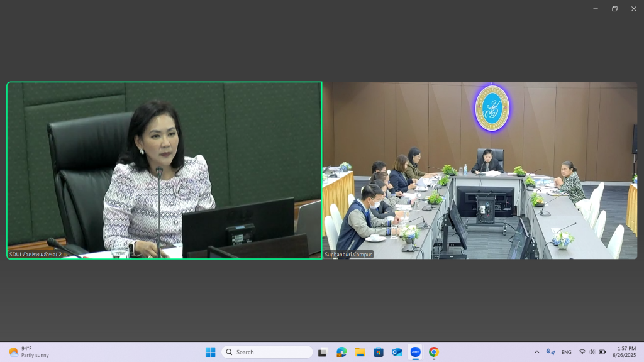Viewport: 644px width, 362px height.
Task: Open Microsoft Outlook from the taskbar
Action: [x=397, y=352]
